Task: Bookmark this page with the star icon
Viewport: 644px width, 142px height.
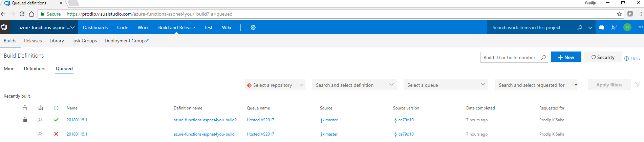Action: [x=619, y=14]
